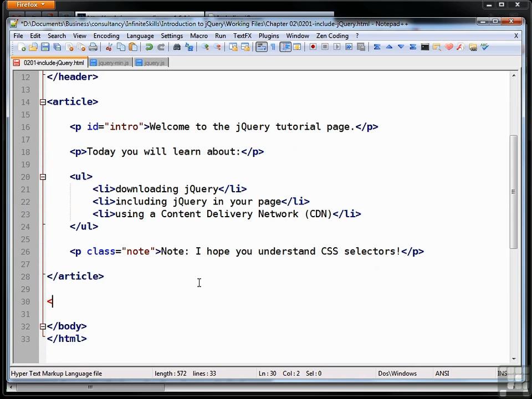Select the 0201-include-jQuery.html tab
The width and height of the screenshot is (532, 399).
[x=49, y=63]
